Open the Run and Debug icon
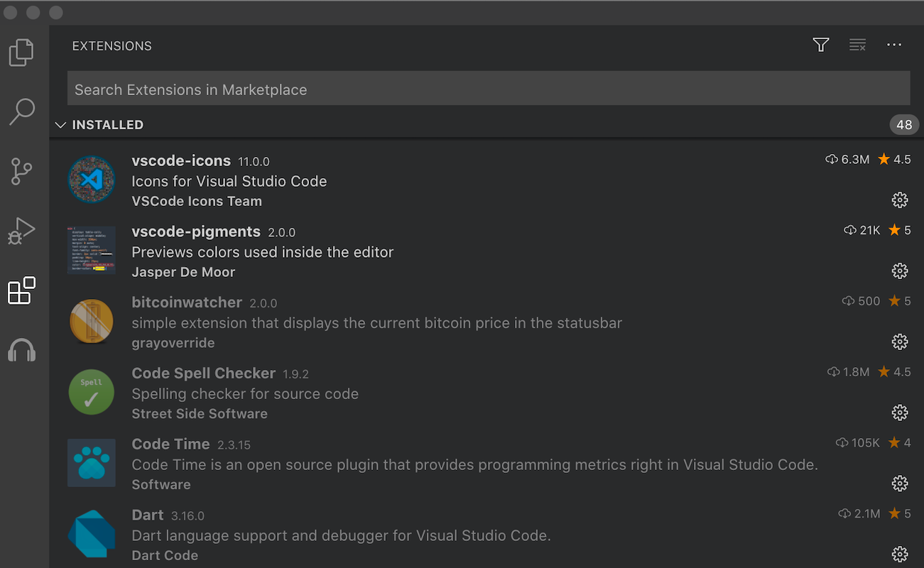Image resolution: width=924 pixels, height=568 pixels. (x=21, y=230)
